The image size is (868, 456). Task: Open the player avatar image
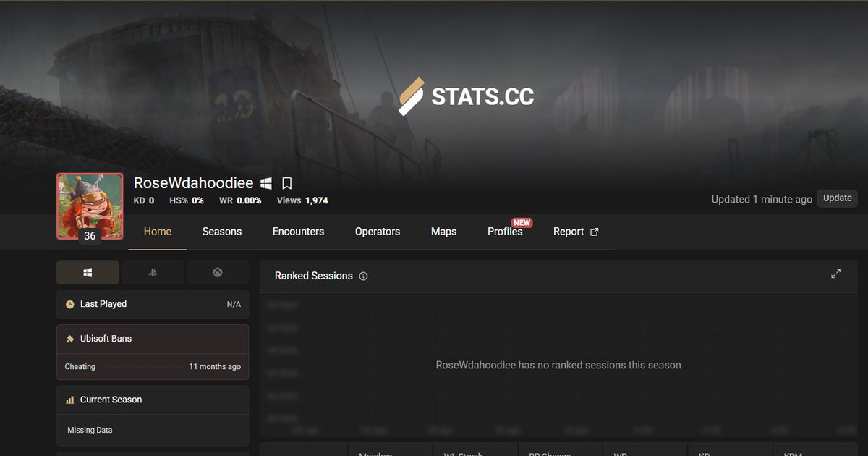(x=90, y=206)
